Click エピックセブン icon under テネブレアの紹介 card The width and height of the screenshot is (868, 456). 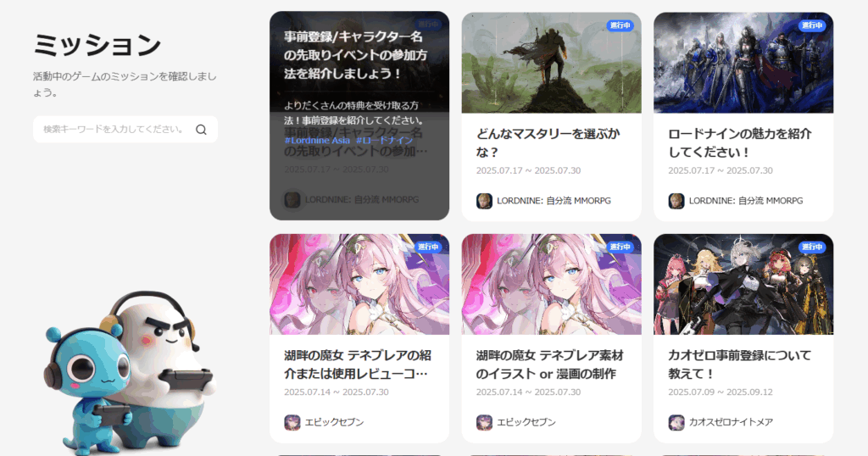(x=292, y=422)
